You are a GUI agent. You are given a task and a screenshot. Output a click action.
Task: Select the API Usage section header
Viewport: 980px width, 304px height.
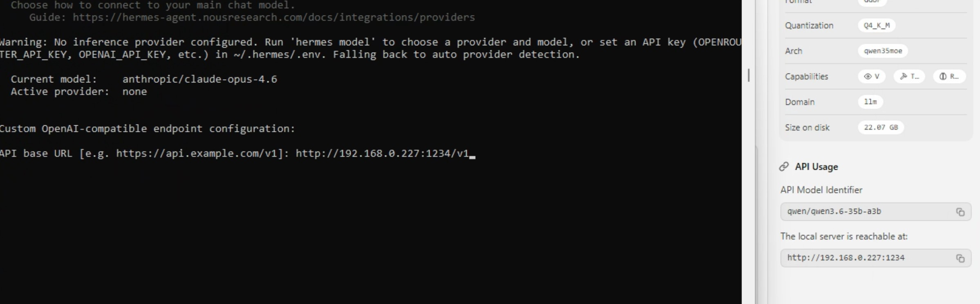pos(816,166)
